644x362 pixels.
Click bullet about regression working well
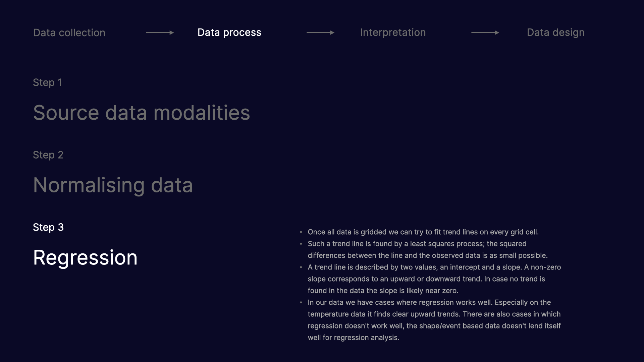coord(434,320)
